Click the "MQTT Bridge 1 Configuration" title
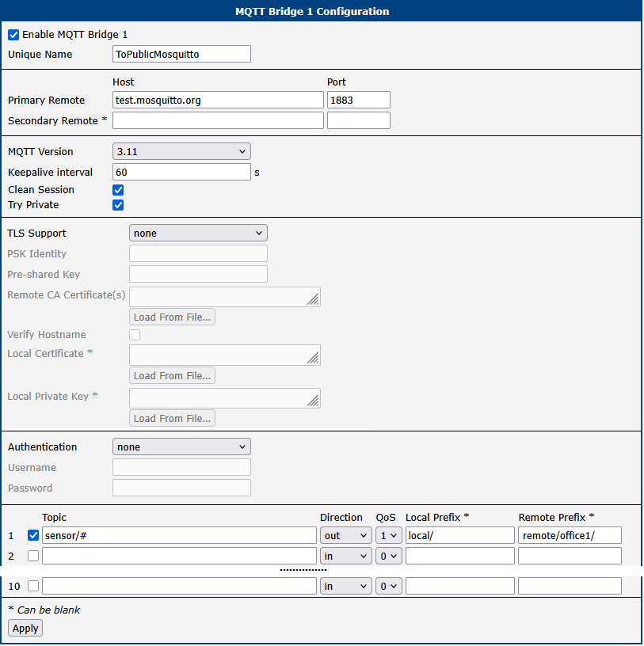The height and width of the screenshot is (646, 644). (312, 12)
